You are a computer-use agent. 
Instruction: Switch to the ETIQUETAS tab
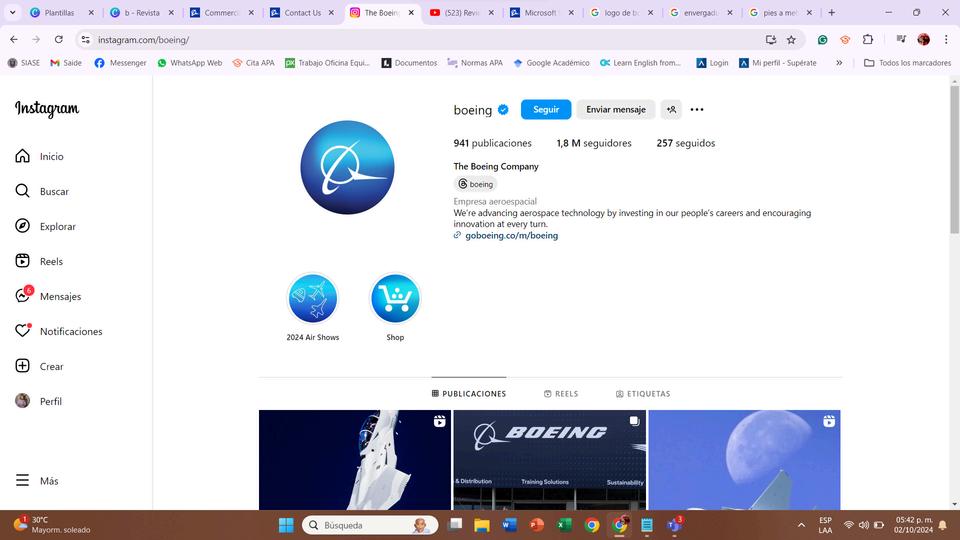(643, 394)
